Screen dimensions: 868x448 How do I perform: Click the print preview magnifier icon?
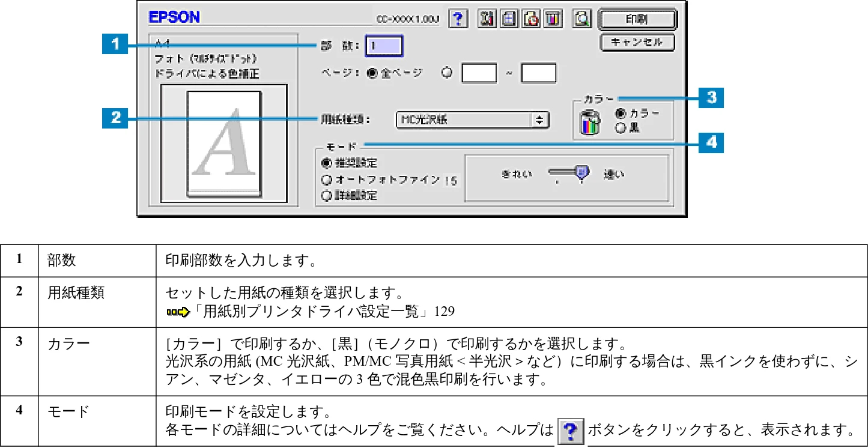(x=581, y=19)
